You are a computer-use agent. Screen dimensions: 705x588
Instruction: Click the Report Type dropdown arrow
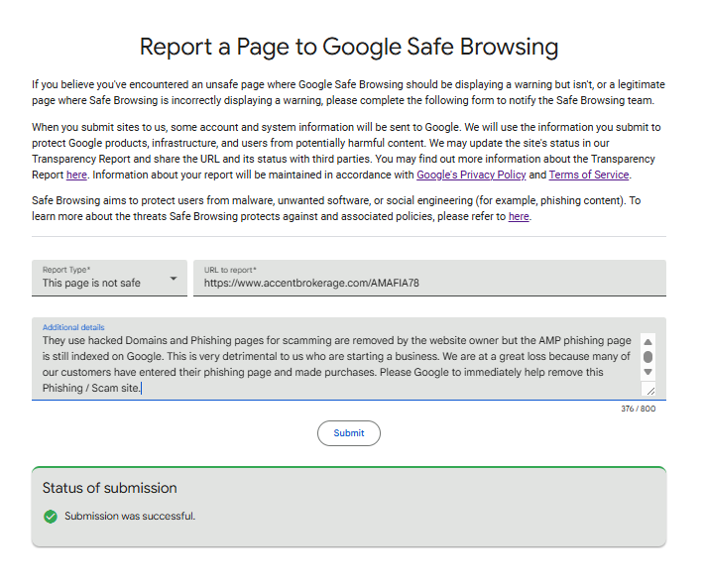click(x=174, y=279)
